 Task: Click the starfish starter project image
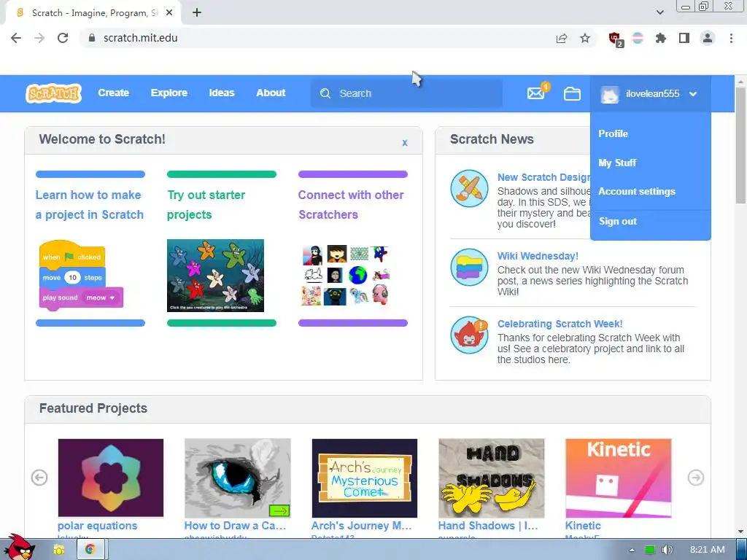tap(215, 275)
